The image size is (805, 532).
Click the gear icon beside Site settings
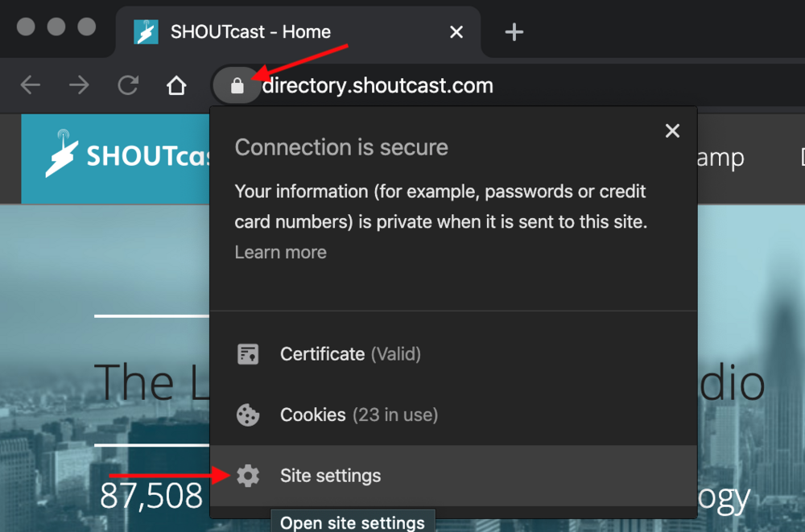click(248, 476)
